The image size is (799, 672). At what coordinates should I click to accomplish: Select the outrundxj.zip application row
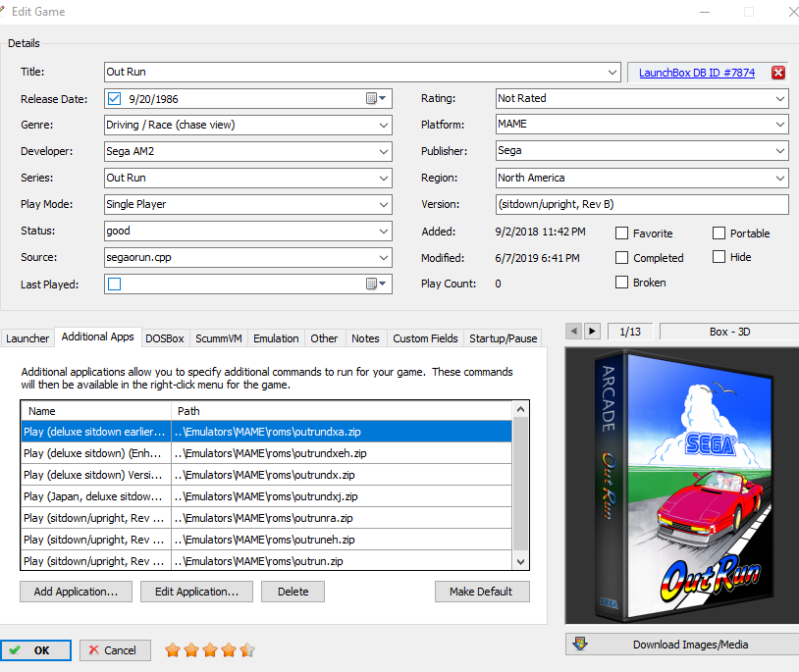[267, 496]
